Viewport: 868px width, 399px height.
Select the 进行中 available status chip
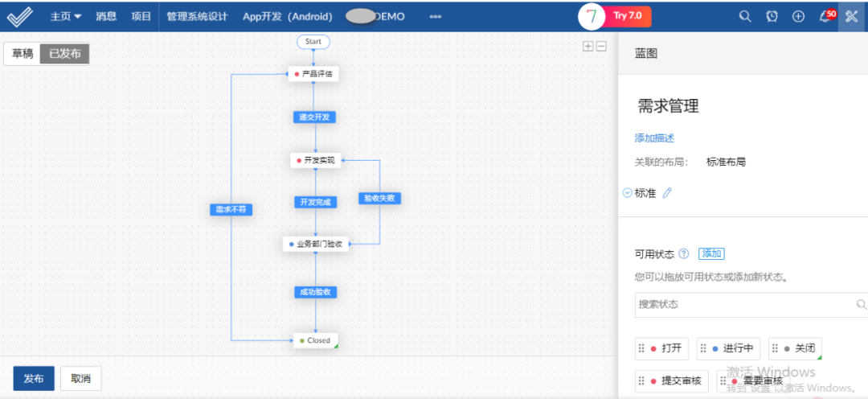click(x=728, y=348)
